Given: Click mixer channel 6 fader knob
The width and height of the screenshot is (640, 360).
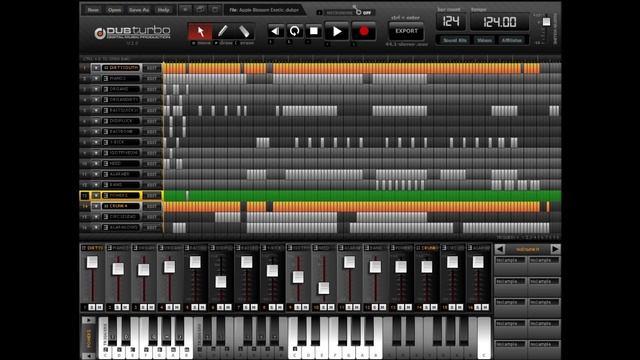Looking at the screenshot, I should (x=221, y=282).
